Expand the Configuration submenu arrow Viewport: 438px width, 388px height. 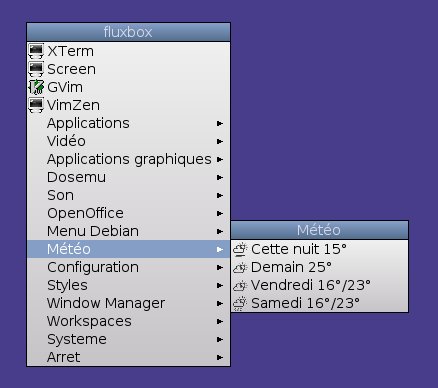click(x=220, y=268)
